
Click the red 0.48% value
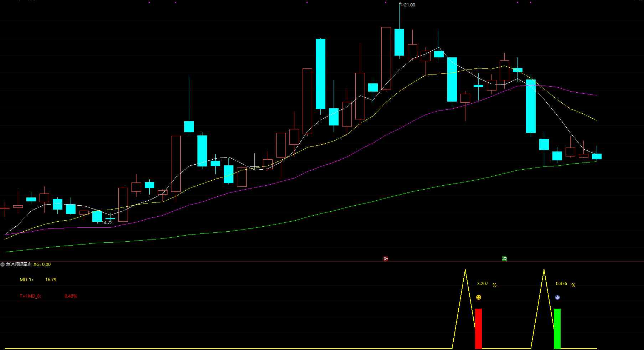[71, 296]
